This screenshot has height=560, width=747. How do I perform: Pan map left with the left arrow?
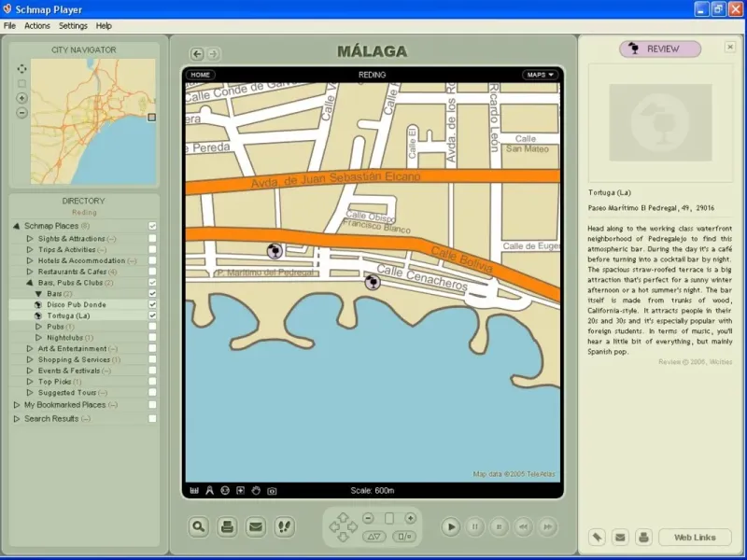[334, 526]
